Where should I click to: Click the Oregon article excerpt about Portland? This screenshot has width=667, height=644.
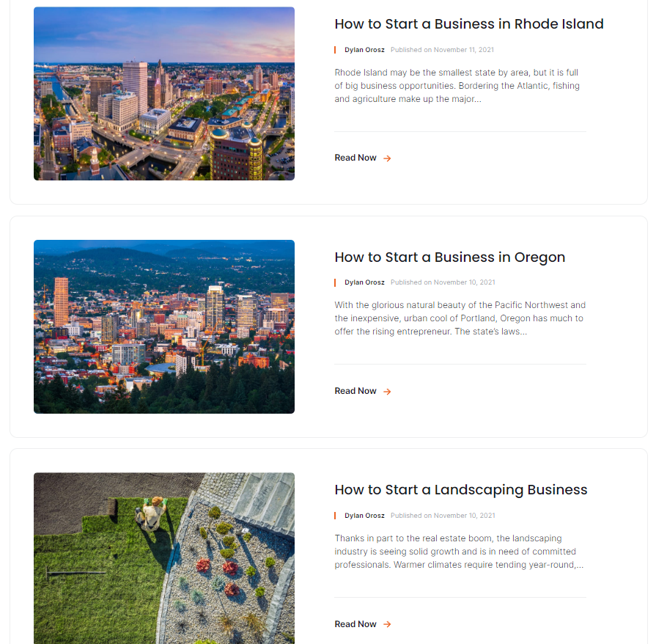pos(460,318)
